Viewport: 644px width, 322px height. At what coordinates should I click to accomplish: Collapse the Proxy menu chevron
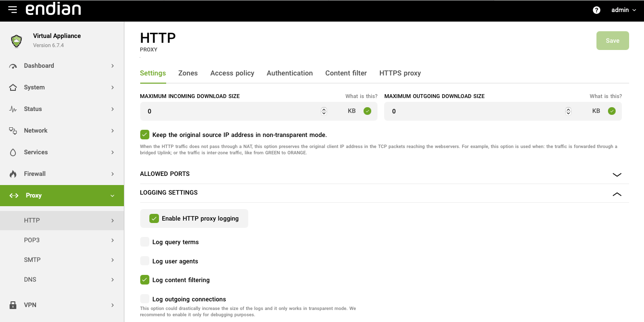pyautogui.click(x=112, y=196)
